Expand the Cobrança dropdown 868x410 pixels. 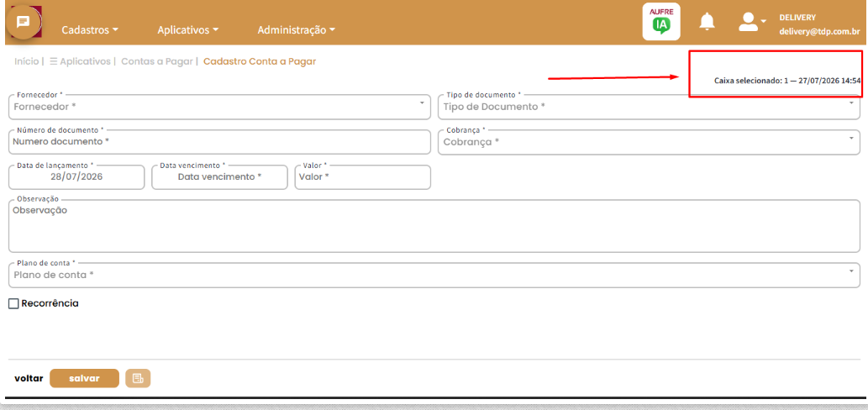coord(649,142)
